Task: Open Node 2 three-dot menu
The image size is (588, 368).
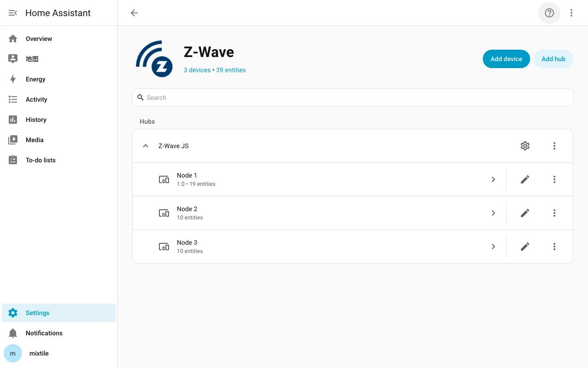Action: click(x=554, y=213)
